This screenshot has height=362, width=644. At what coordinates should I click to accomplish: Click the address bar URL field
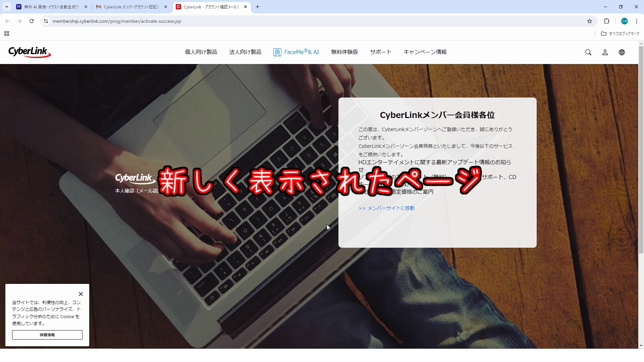click(315, 21)
